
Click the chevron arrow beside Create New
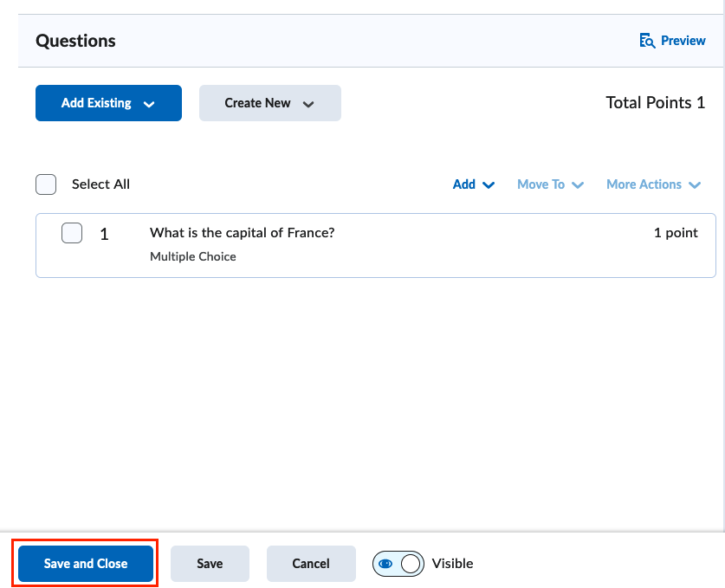308,104
